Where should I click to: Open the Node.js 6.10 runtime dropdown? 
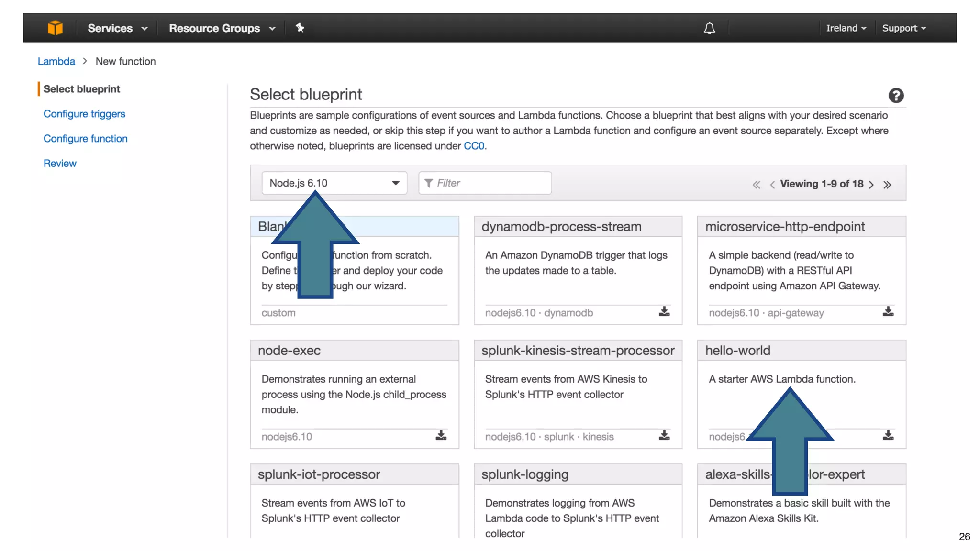pyautogui.click(x=334, y=183)
